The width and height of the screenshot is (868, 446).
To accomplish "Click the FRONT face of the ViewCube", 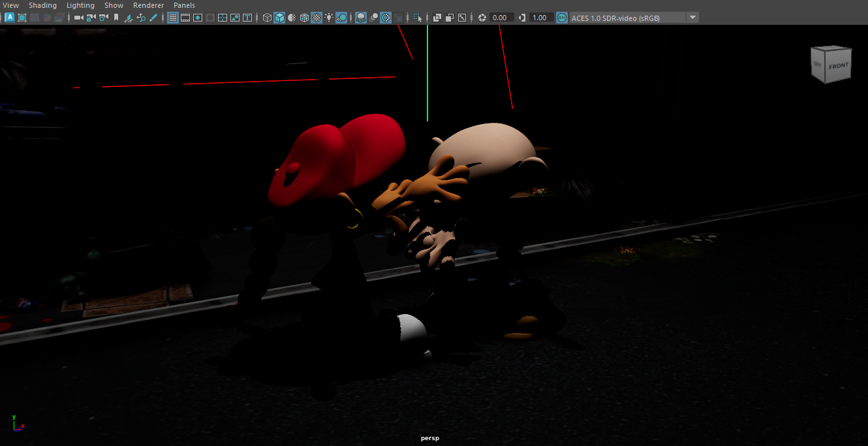I will [x=839, y=66].
